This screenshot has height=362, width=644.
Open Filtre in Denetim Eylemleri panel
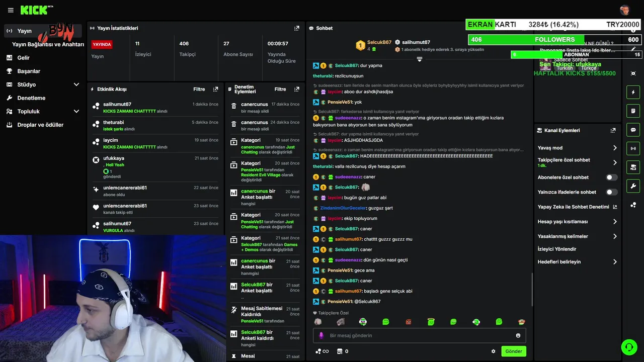point(280,89)
